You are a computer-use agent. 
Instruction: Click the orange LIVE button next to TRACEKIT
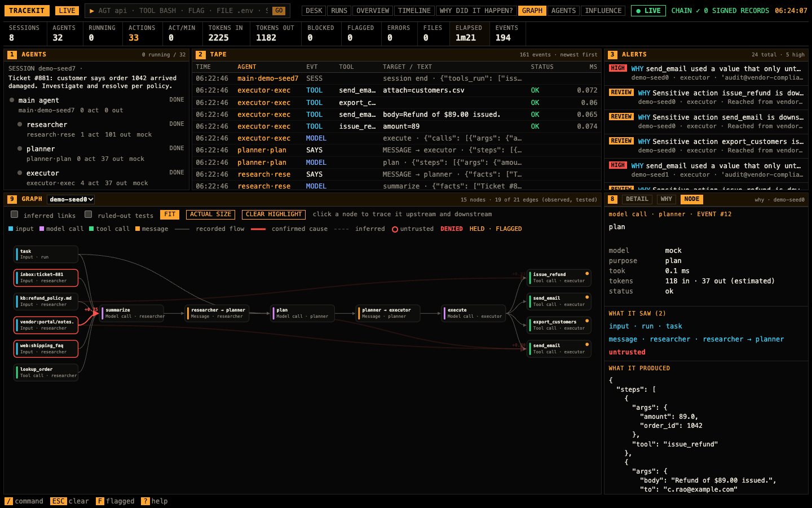(67, 11)
